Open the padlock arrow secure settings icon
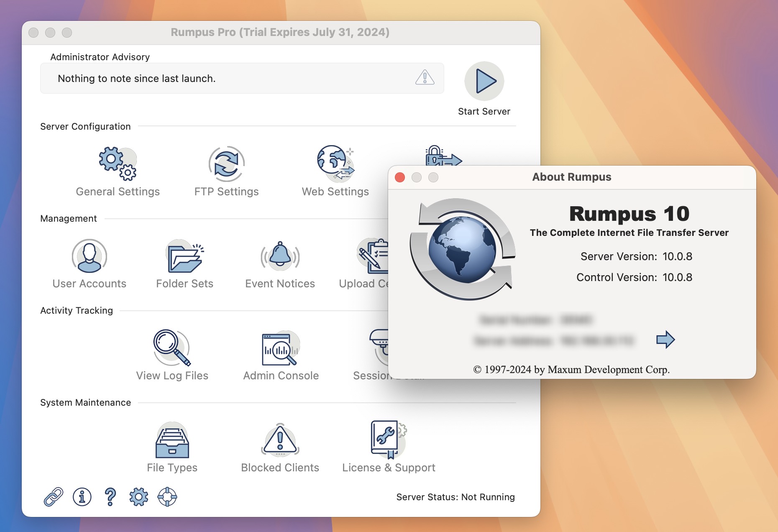The width and height of the screenshot is (778, 532). 443,156
